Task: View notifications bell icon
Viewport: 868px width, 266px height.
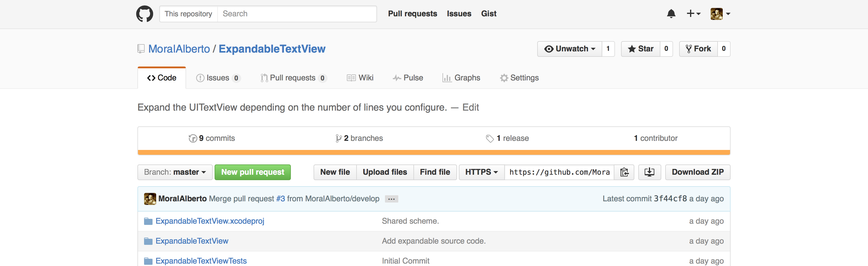Action: click(x=671, y=14)
